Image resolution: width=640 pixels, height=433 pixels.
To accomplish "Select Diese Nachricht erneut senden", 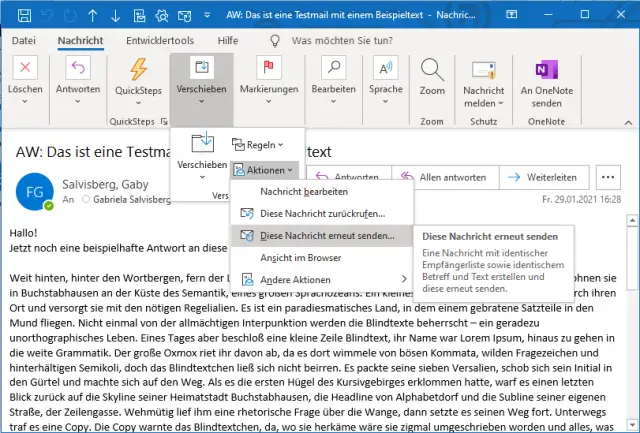I will coord(326,235).
